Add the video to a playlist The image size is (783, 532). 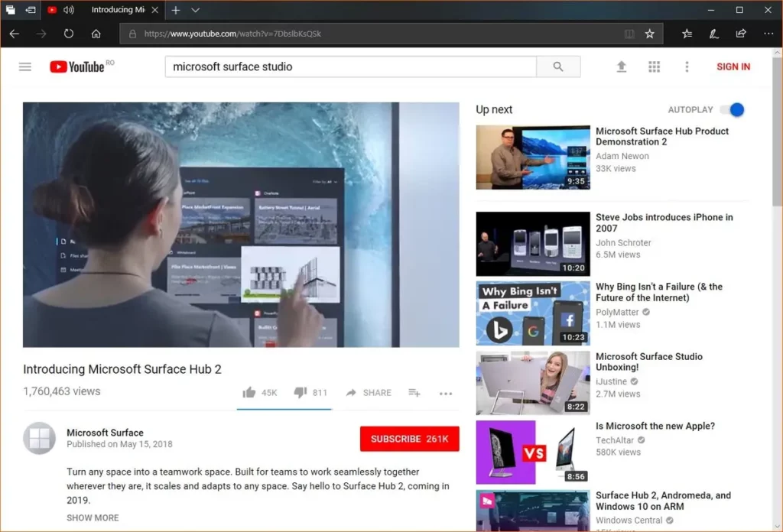[x=414, y=392]
